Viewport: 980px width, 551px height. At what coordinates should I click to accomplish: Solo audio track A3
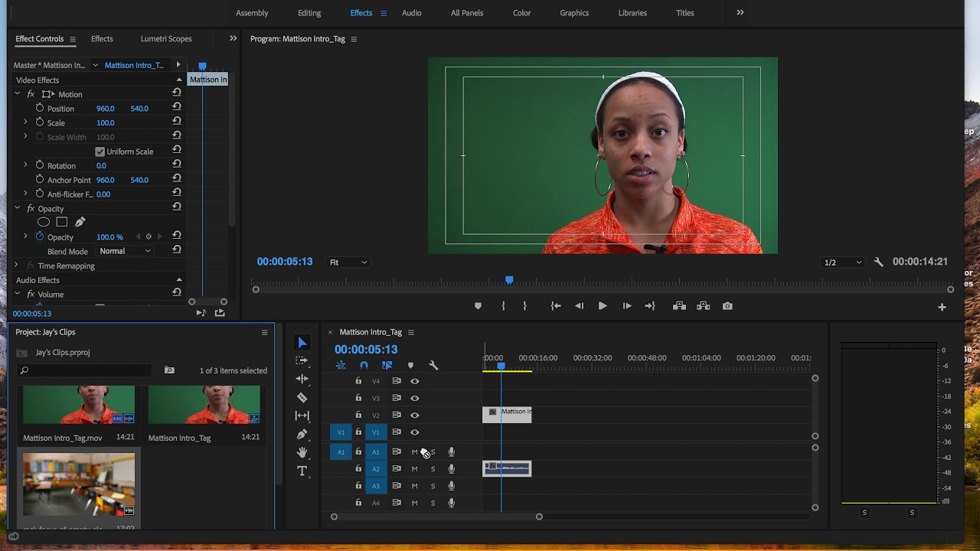pos(433,486)
